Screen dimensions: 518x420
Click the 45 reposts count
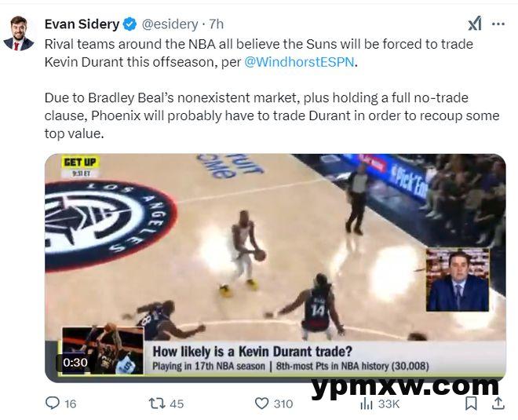pyautogui.click(x=177, y=404)
